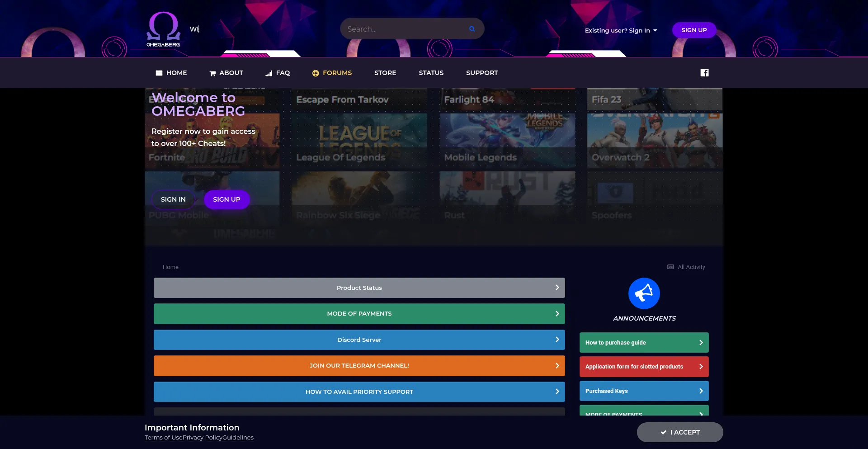Image resolution: width=868 pixels, height=449 pixels.
Task: Click the All Activity icon
Action: pos(670,267)
